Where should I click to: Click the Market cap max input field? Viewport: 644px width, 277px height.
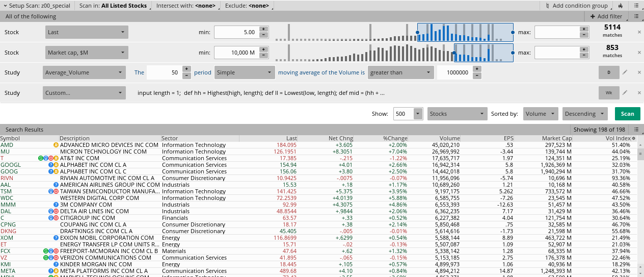[557, 52]
